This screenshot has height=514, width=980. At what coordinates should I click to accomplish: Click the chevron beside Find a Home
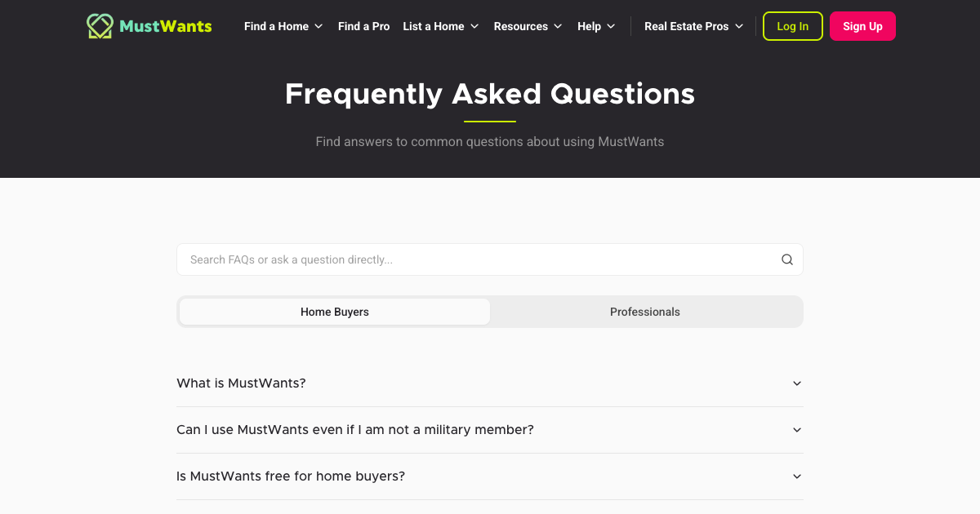tap(318, 27)
